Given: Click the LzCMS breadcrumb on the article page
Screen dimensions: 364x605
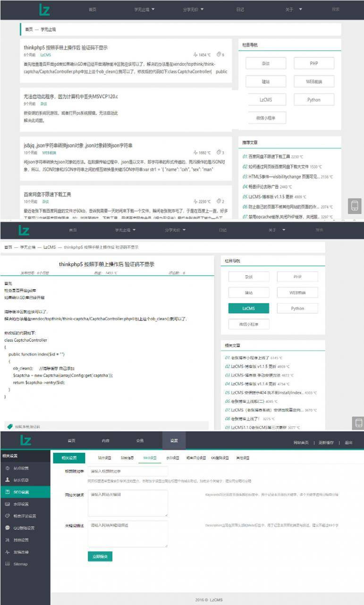Looking at the screenshot, I should coord(50,247).
